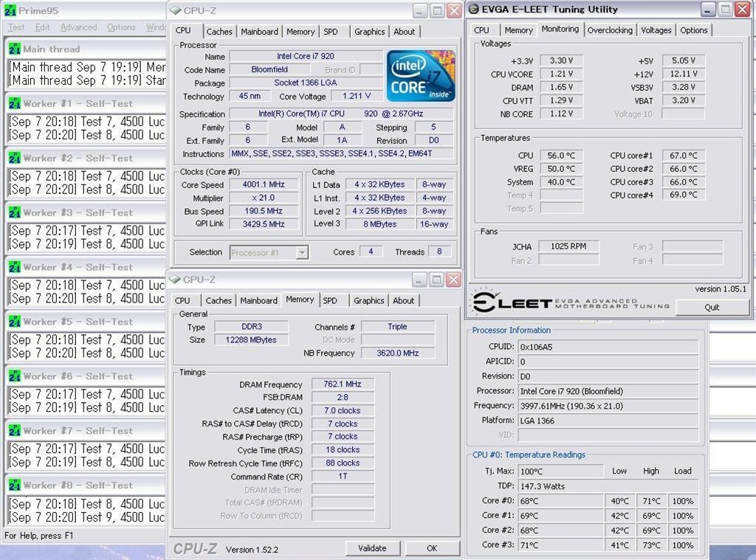The height and width of the screenshot is (560, 756).
Task: Open the Options menu in Prime95
Action: tap(121, 27)
